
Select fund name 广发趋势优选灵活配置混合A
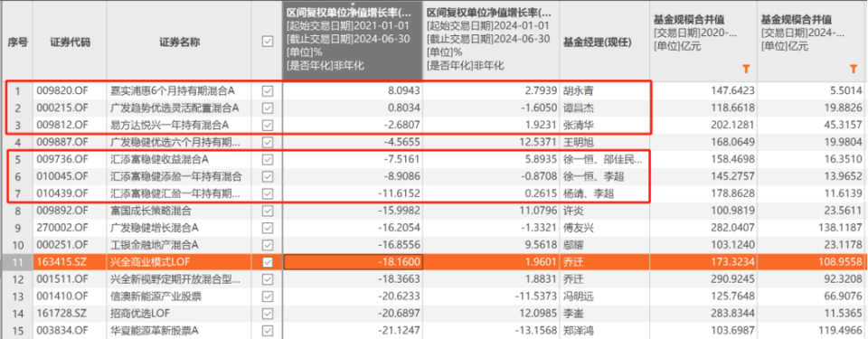pyautogui.click(x=175, y=108)
